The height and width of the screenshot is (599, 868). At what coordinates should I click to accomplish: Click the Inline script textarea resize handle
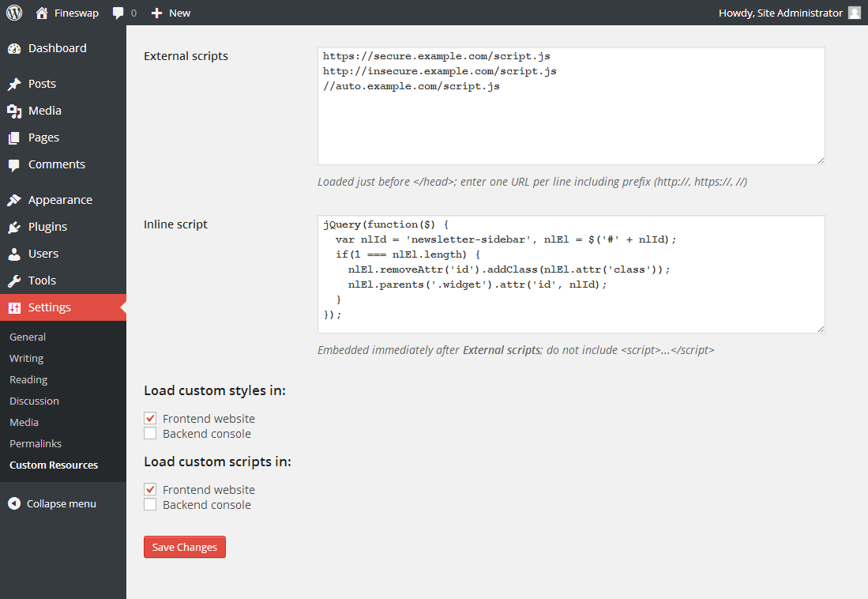(821, 330)
